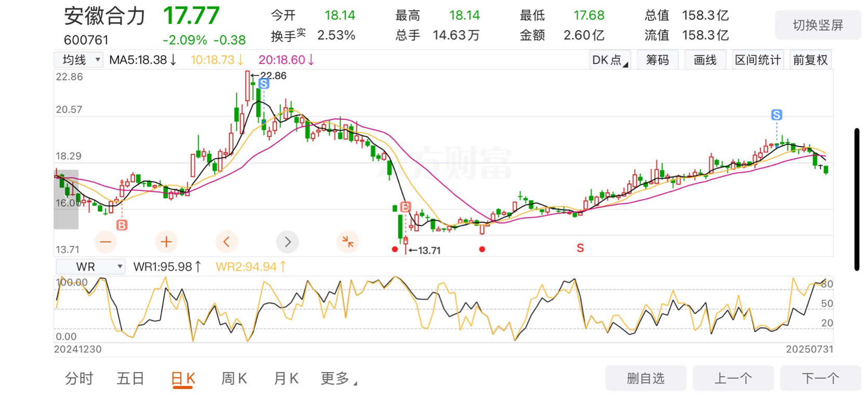Tap the 切换竖屏 button
The width and height of the screenshot is (868, 399).
pos(818,25)
